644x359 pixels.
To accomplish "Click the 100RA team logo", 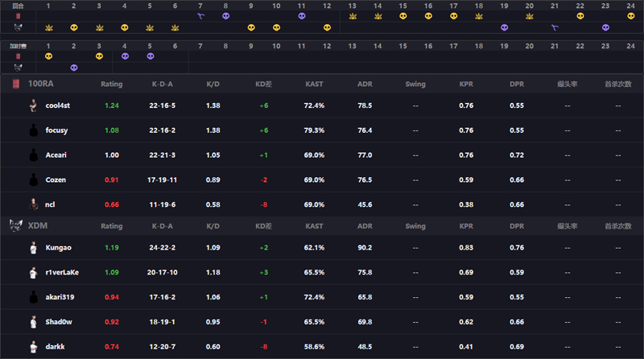I will [x=16, y=84].
